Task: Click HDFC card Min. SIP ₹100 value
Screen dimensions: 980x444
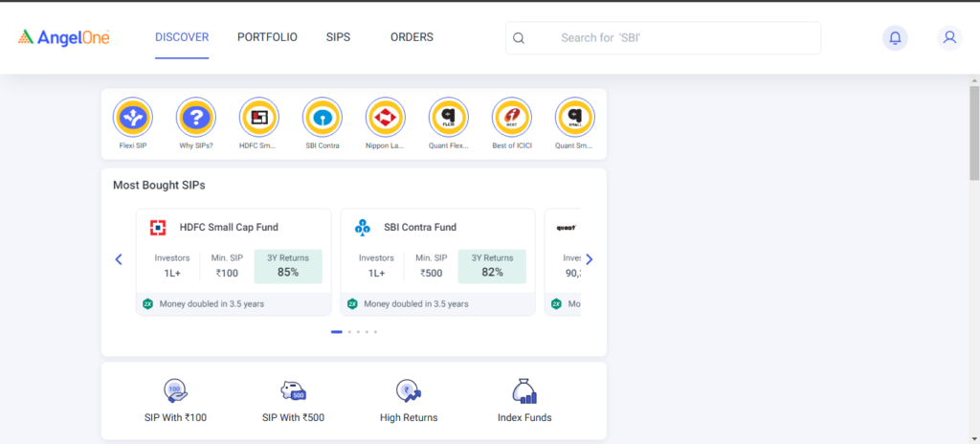Action: tap(227, 274)
